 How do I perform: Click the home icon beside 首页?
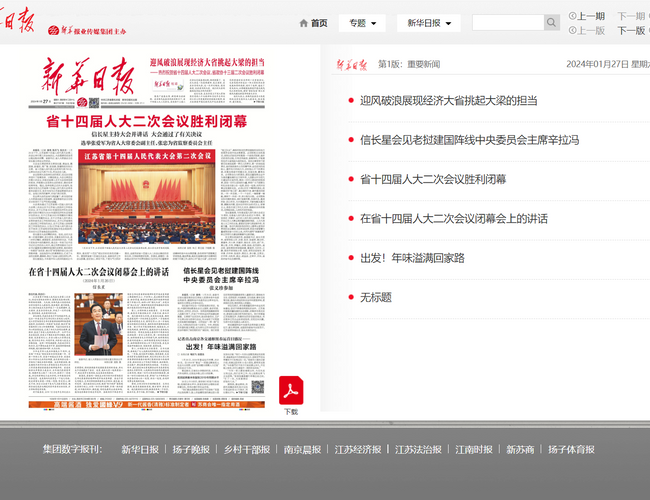303,23
